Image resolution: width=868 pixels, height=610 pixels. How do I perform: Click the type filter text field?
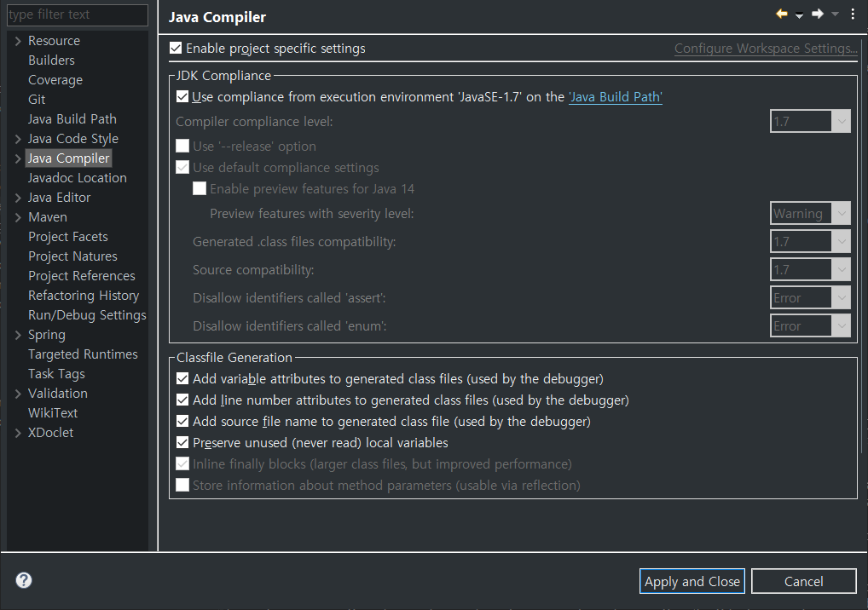pos(78,14)
